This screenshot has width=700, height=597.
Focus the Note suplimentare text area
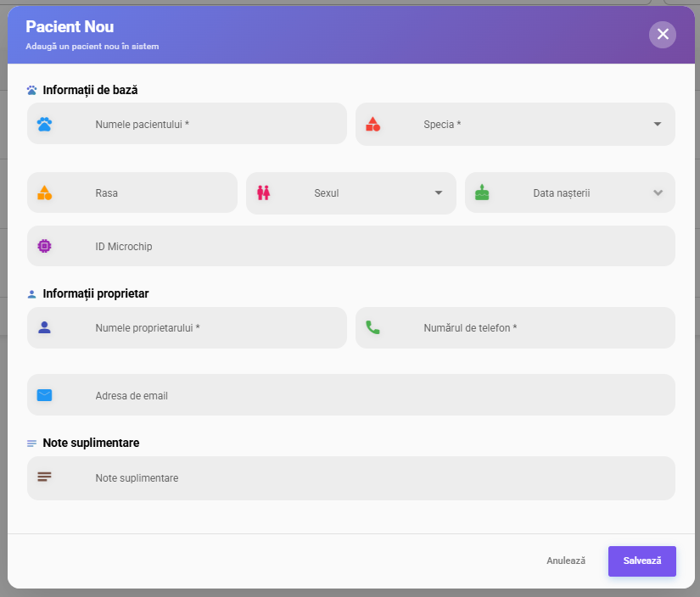tap(351, 478)
